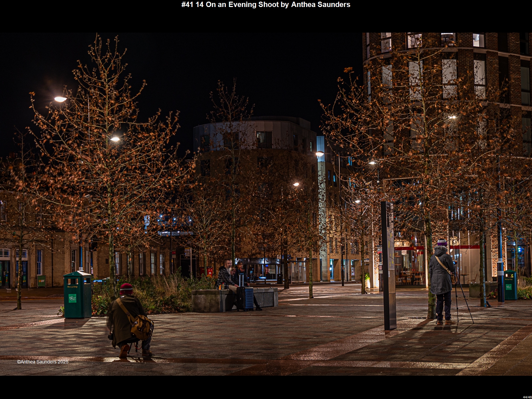Click the photographer name "Anthea Saunders" in title
Screen dimensions: 532x399
pyautogui.click(x=321, y=5)
